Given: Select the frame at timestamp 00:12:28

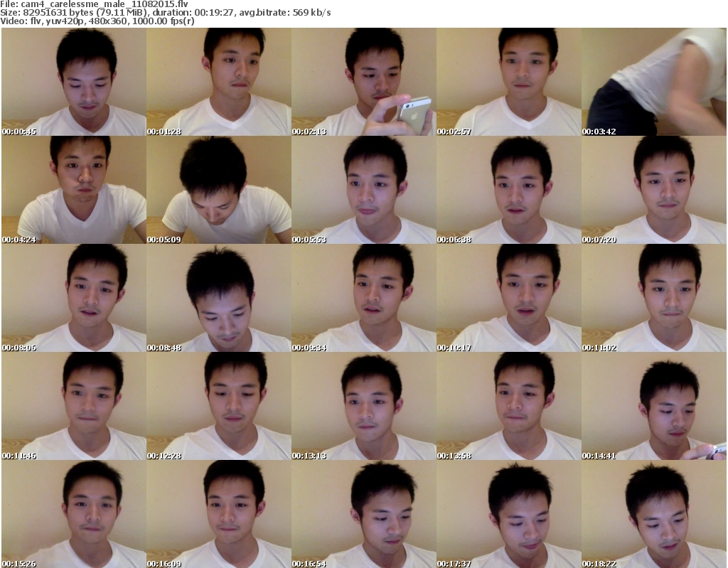Looking at the screenshot, I should pos(219,407).
